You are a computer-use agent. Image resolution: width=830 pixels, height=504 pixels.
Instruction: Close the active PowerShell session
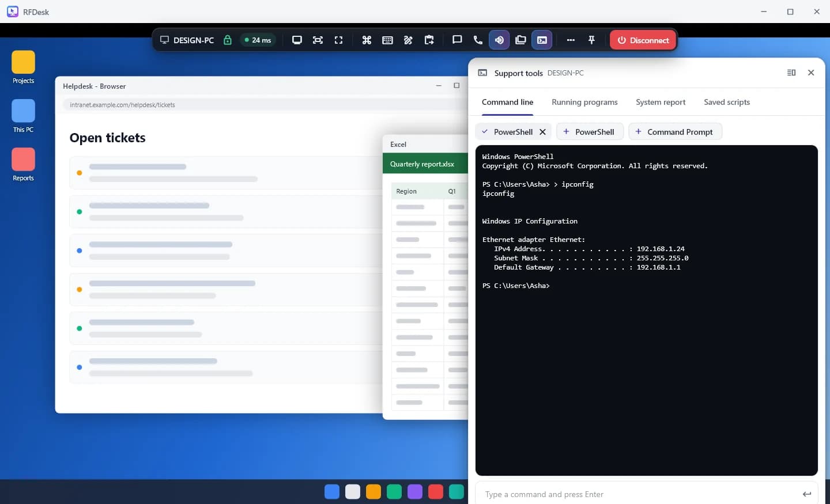tap(542, 132)
